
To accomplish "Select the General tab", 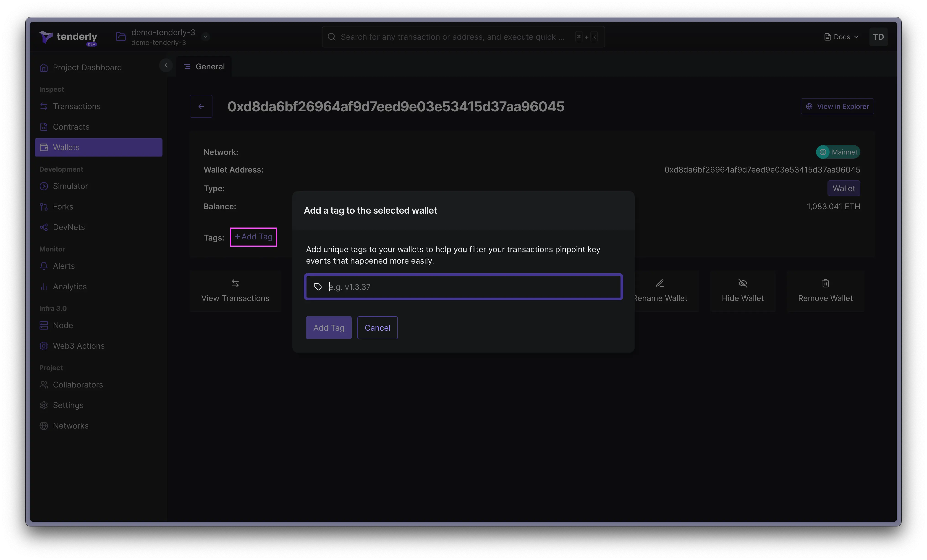I will [204, 67].
